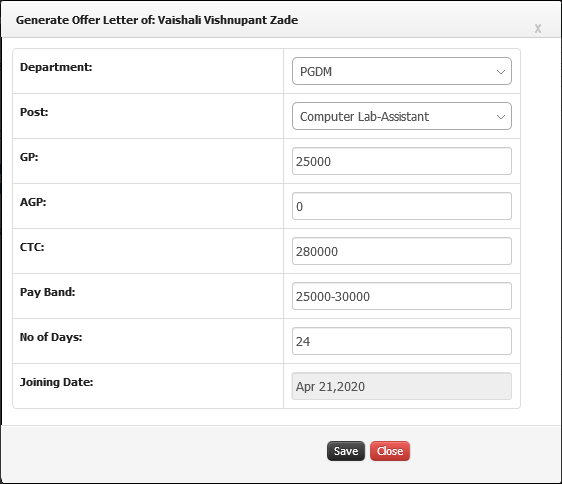Click the No of Days label

point(51,337)
